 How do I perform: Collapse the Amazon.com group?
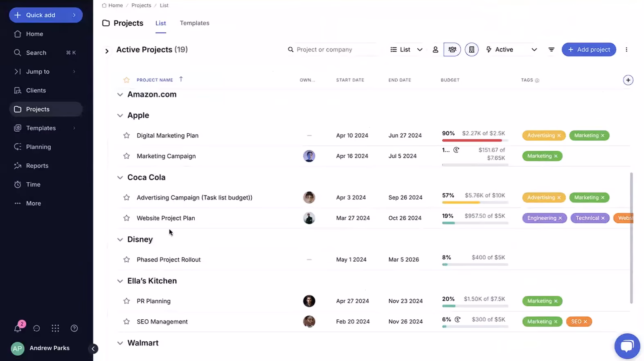[x=120, y=94]
